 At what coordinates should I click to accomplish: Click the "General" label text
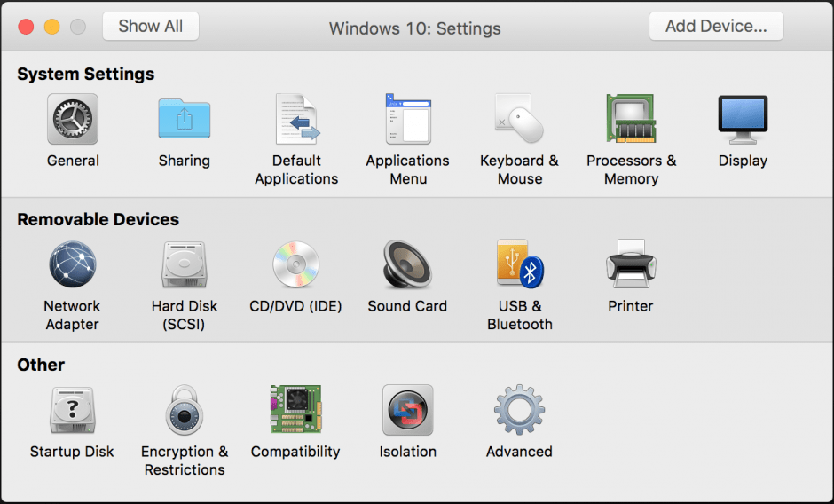click(x=73, y=161)
